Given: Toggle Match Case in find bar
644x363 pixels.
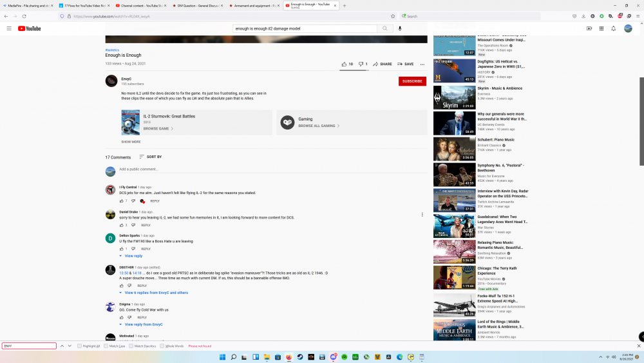Looking at the screenshot, I should coord(106,346).
